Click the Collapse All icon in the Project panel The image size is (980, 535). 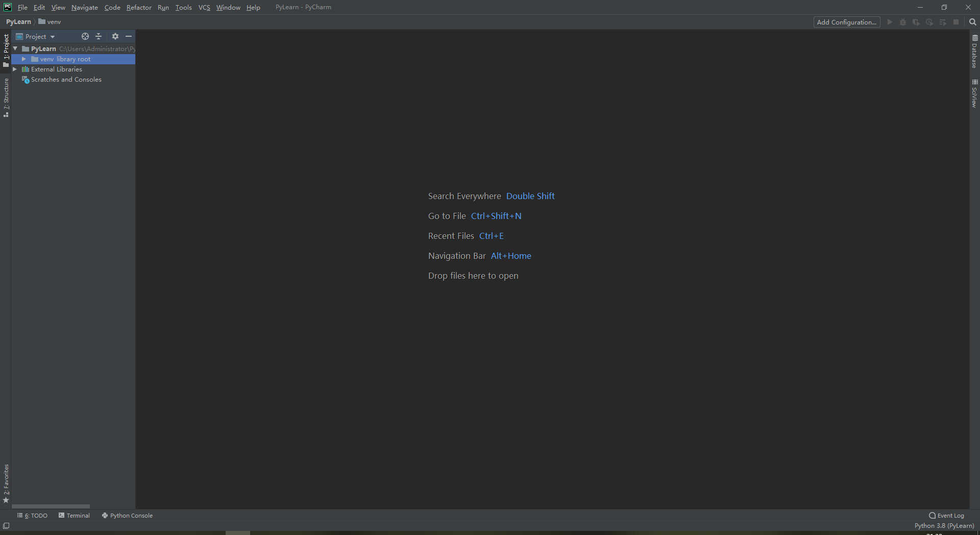click(x=99, y=36)
